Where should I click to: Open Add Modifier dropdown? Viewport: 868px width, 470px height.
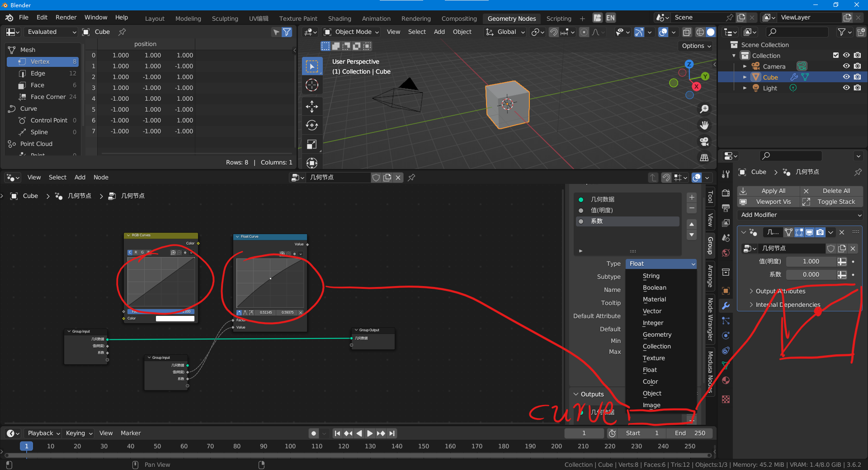coord(800,215)
